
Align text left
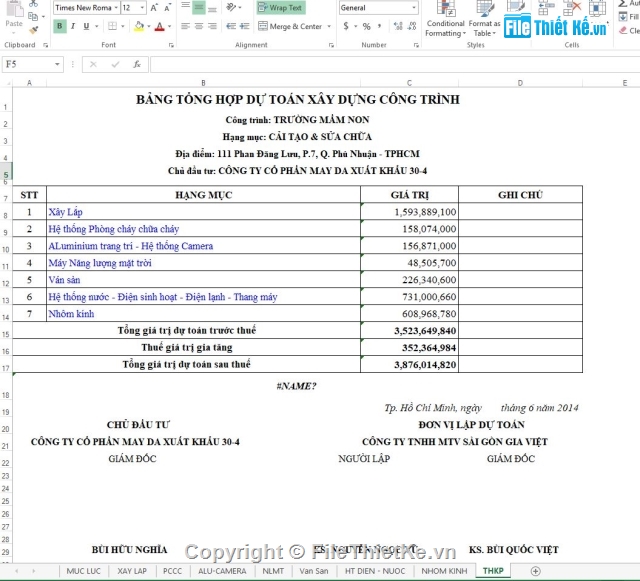point(185,26)
